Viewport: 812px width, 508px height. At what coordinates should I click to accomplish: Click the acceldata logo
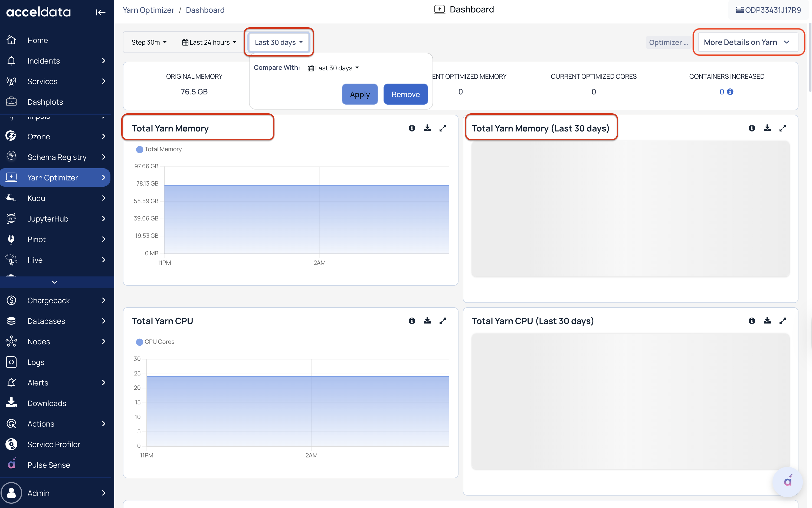[39, 12]
